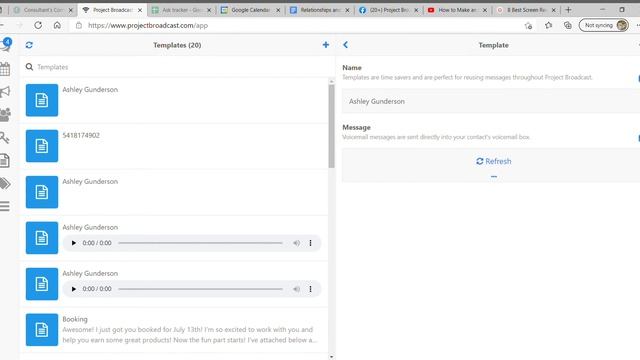Close the Project Broadcast browser tab
Image resolution: width=640 pixels, height=360 pixels.
(140, 10)
